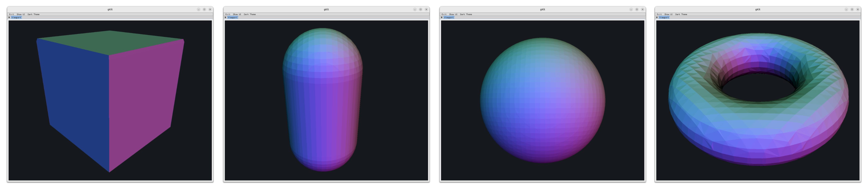The height and width of the screenshot is (188, 868).
Task: Open the tab list arrow in capsule window
Action: point(225,17)
